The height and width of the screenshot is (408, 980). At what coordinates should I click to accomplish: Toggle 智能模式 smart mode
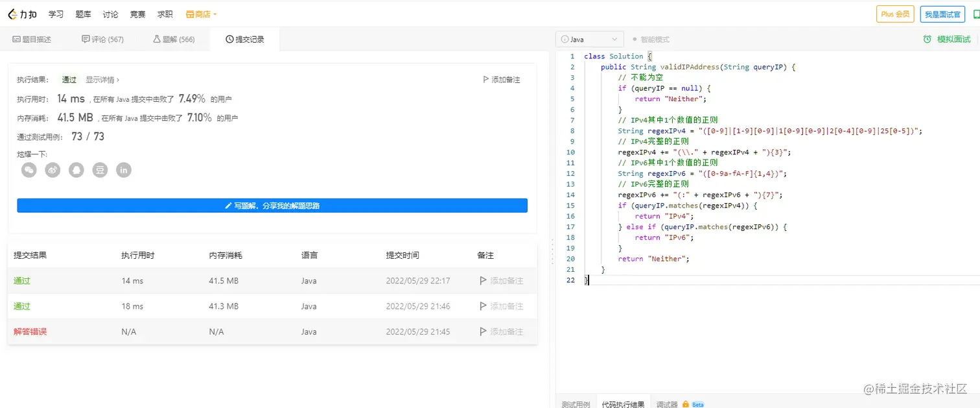point(650,40)
